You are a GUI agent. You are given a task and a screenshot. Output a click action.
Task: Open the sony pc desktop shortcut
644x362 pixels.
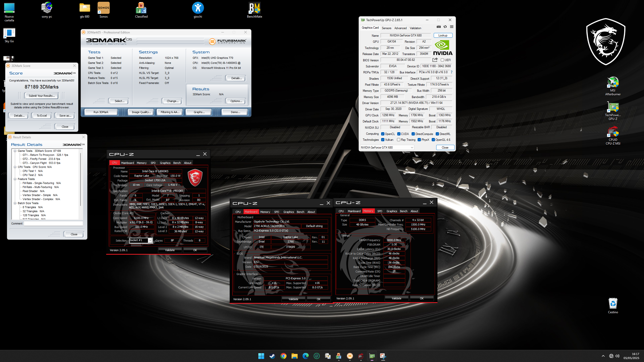tap(47, 10)
